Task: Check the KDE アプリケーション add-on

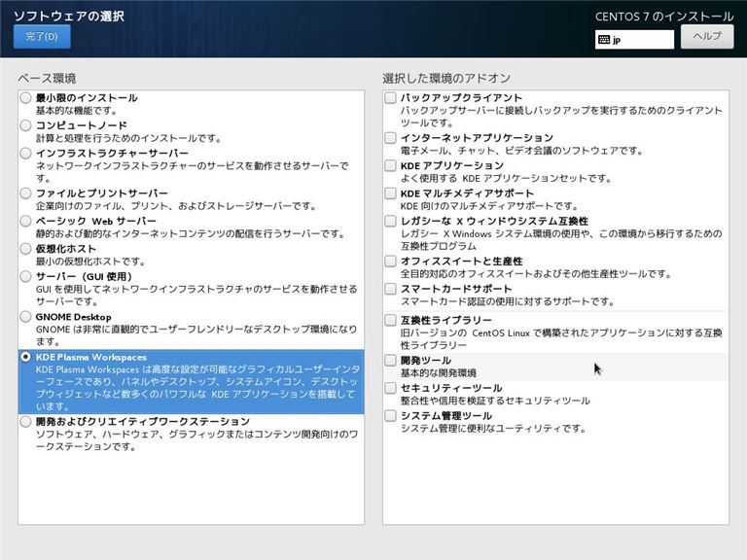Action: (x=390, y=165)
